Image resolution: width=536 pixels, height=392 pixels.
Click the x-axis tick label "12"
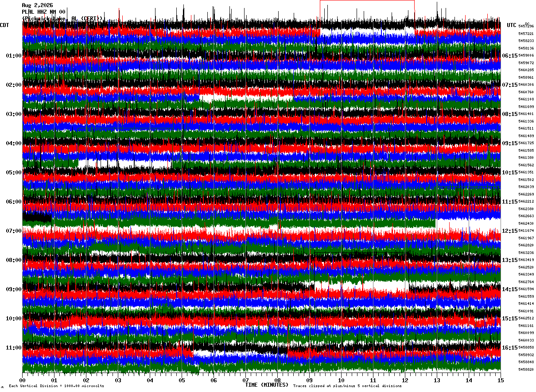pos(405,380)
